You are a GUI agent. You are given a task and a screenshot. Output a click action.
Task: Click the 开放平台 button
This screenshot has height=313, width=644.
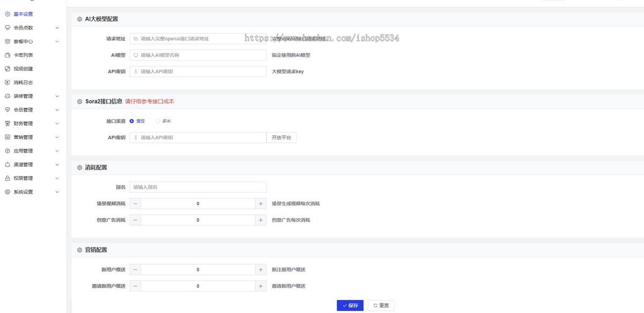coord(281,137)
